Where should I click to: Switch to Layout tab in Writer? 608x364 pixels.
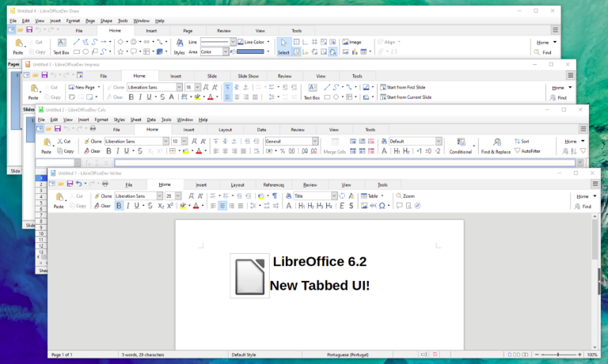pos(237,185)
